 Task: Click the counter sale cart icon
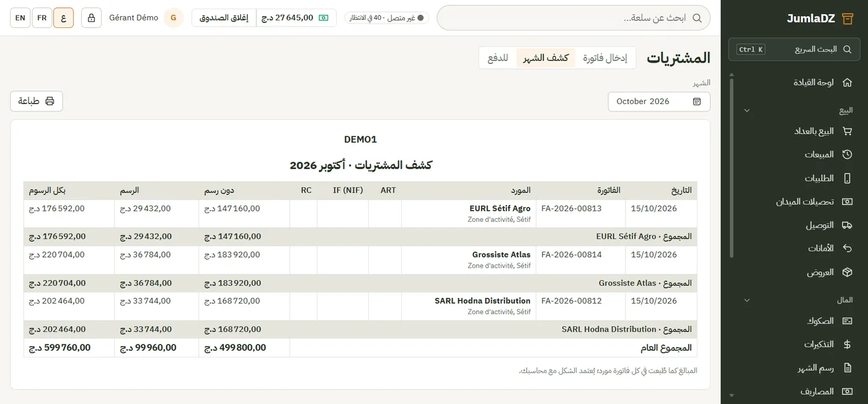pos(847,131)
